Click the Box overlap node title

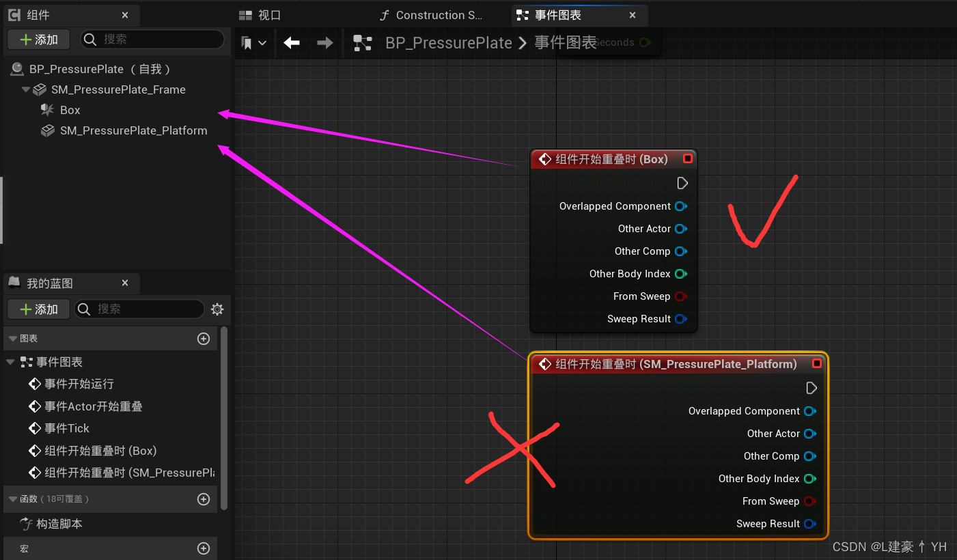(x=611, y=159)
